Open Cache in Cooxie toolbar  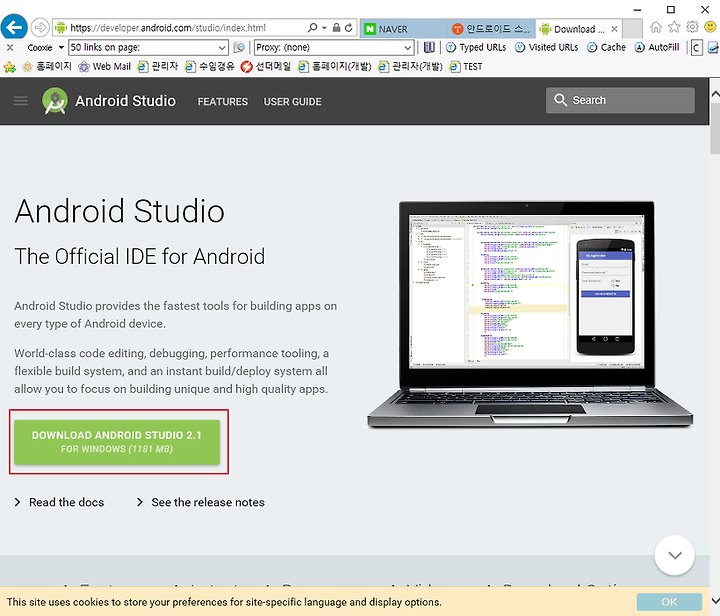(606, 47)
